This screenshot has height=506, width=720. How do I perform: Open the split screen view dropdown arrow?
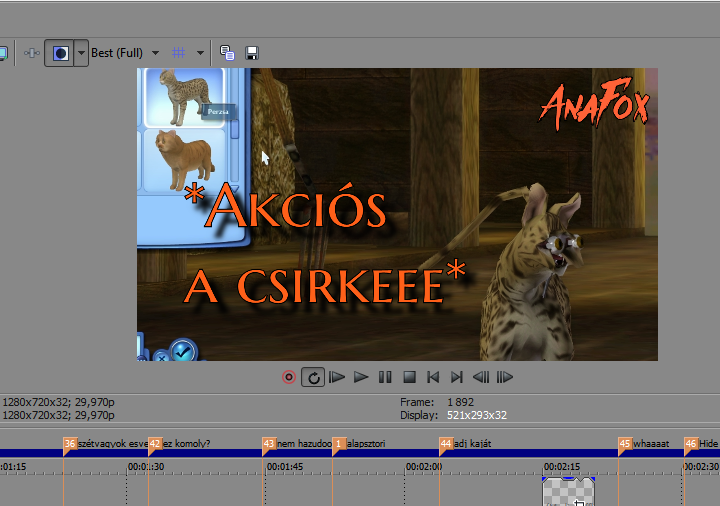point(81,53)
